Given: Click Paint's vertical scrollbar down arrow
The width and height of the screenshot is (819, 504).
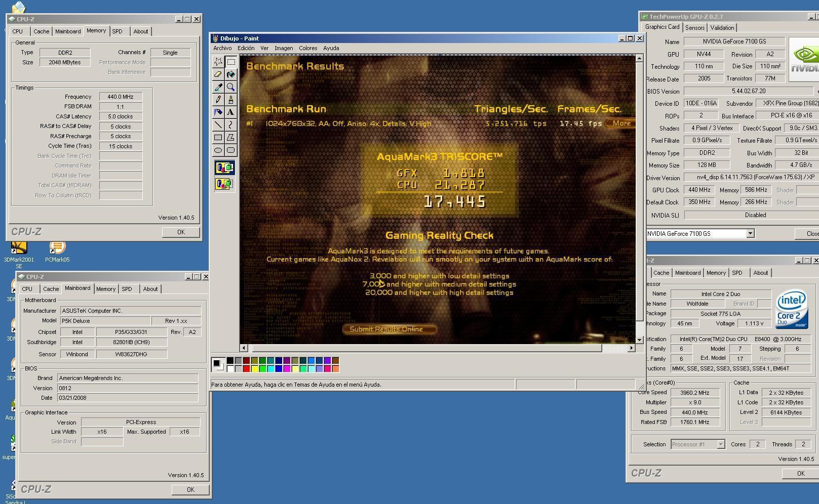Looking at the screenshot, I should point(639,340).
